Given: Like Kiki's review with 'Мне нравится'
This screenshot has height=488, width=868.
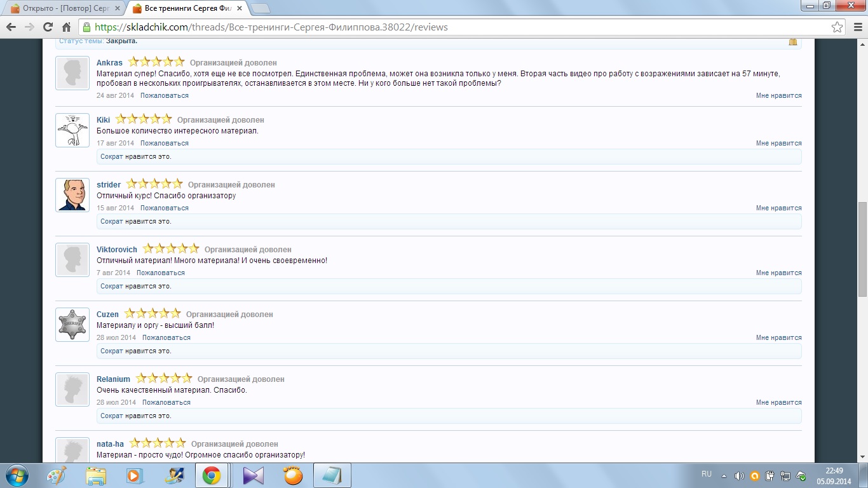Looking at the screenshot, I should pyautogui.click(x=778, y=143).
